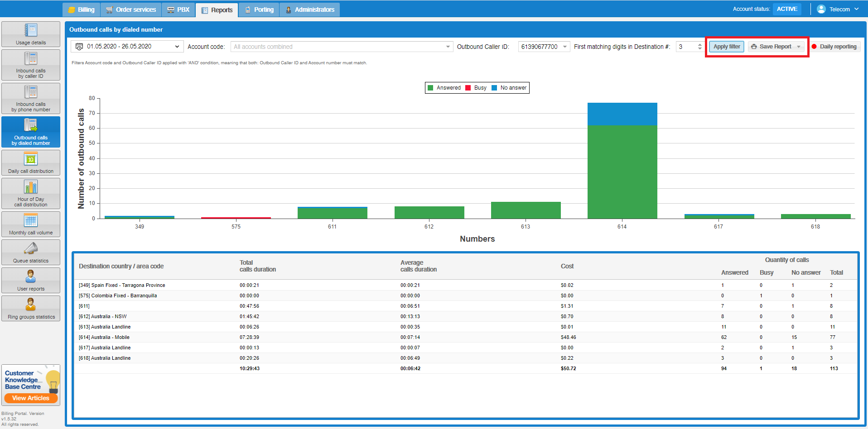868x429 pixels.
Task: Open Monthly call volume report
Action: 31,224
